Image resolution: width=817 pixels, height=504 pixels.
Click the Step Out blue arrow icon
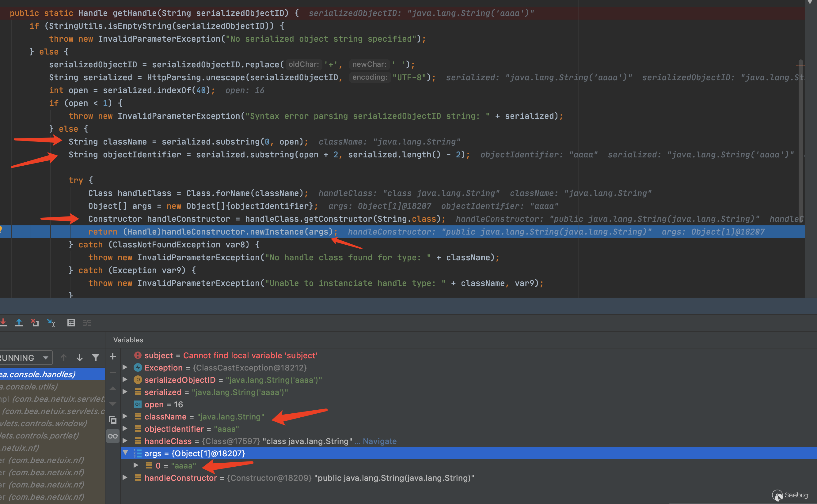(x=19, y=323)
